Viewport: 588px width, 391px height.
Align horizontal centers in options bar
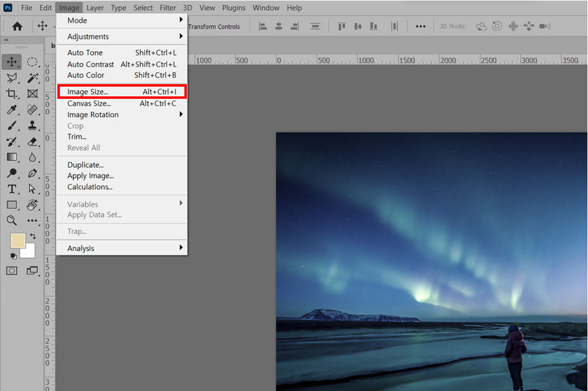click(x=278, y=26)
